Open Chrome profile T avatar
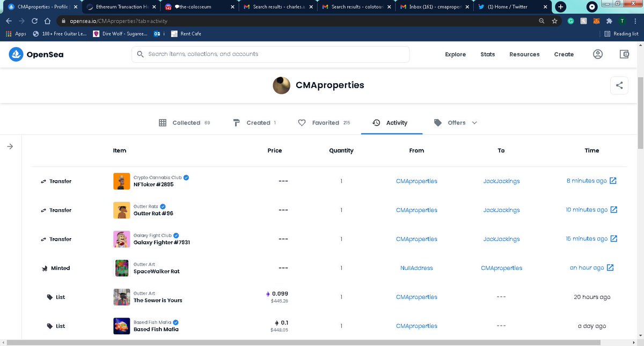644x346 pixels. (621, 21)
